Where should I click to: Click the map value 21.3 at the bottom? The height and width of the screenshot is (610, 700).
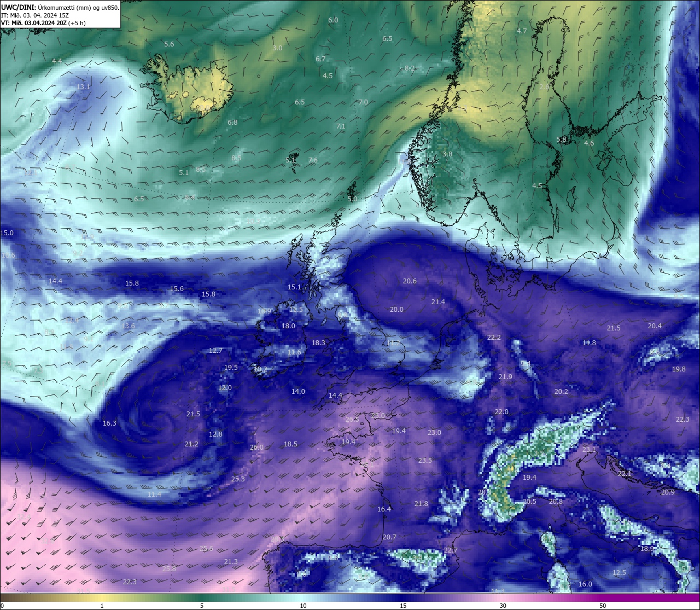click(x=231, y=561)
